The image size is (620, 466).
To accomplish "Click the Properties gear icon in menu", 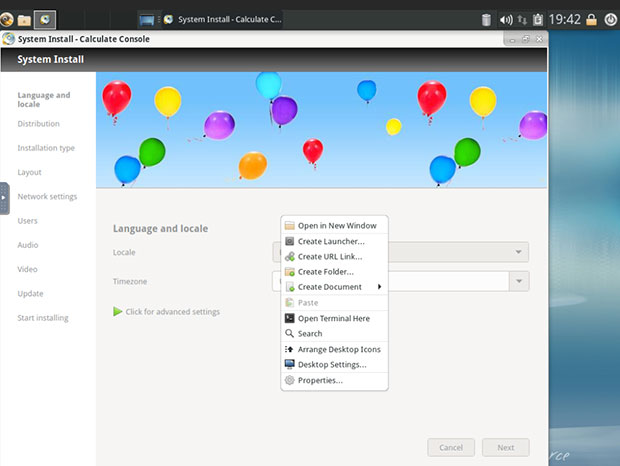I will tap(289, 380).
